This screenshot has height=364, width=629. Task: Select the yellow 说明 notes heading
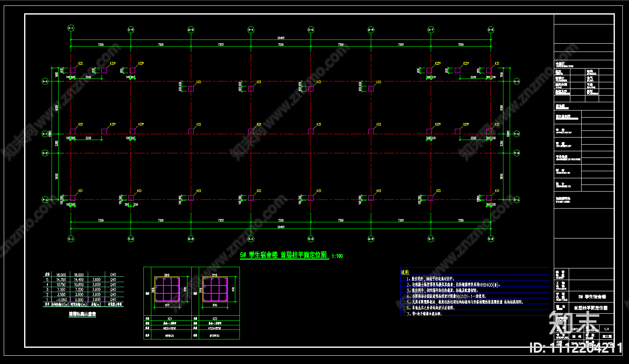click(405, 273)
